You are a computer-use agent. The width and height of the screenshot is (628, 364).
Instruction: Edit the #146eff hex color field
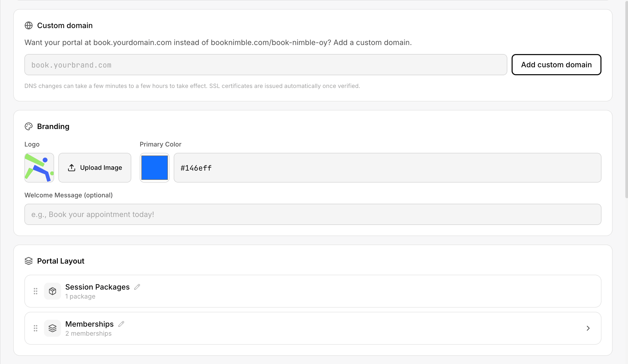coord(387,168)
